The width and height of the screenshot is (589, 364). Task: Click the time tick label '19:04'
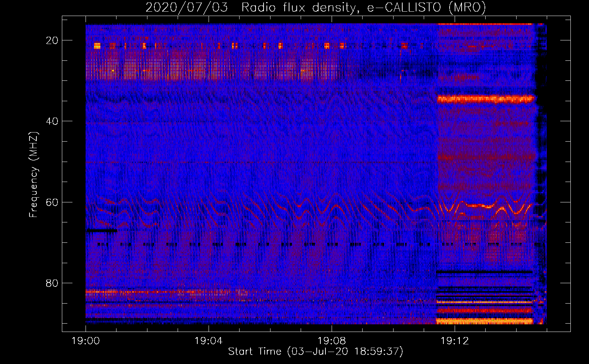tap(209, 341)
